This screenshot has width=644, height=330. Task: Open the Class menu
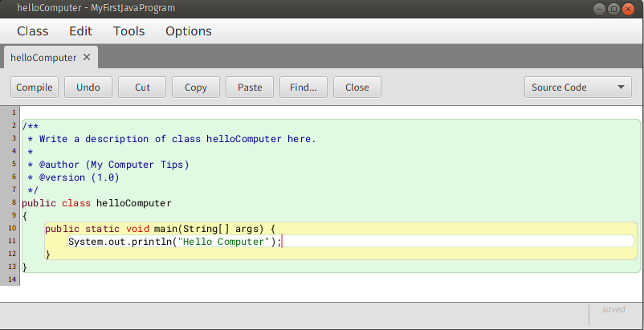coord(33,31)
